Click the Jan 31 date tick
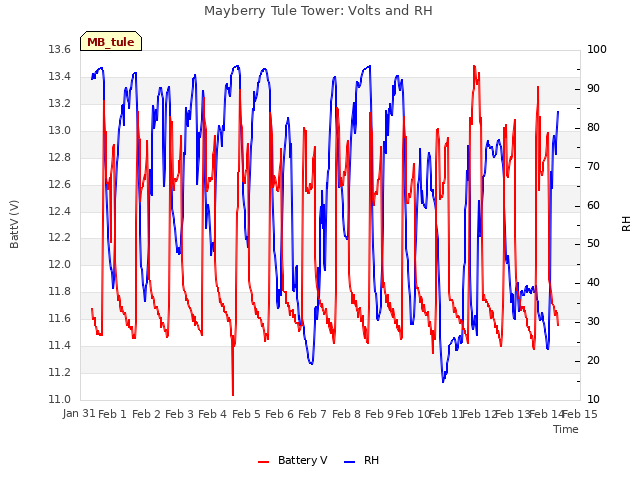The image size is (640, 480). click(x=79, y=414)
